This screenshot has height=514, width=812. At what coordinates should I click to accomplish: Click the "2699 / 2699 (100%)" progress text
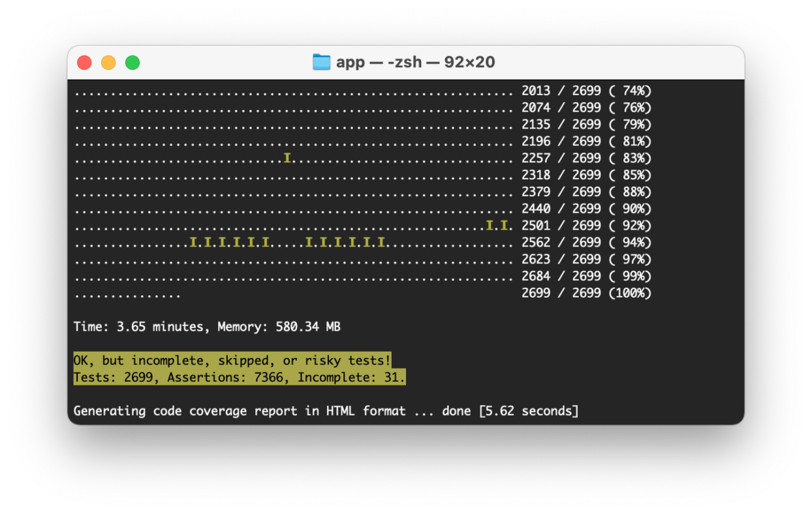pyautogui.click(x=586, y=293)
